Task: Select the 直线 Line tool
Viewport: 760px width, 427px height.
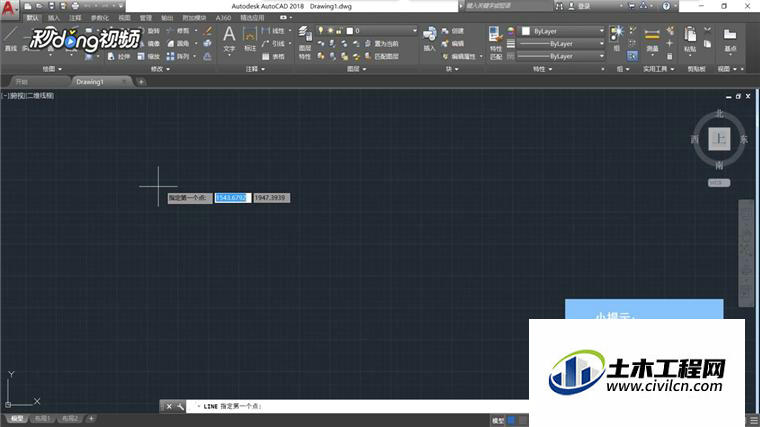Action: pyautogui.click(x=11, y=39)
